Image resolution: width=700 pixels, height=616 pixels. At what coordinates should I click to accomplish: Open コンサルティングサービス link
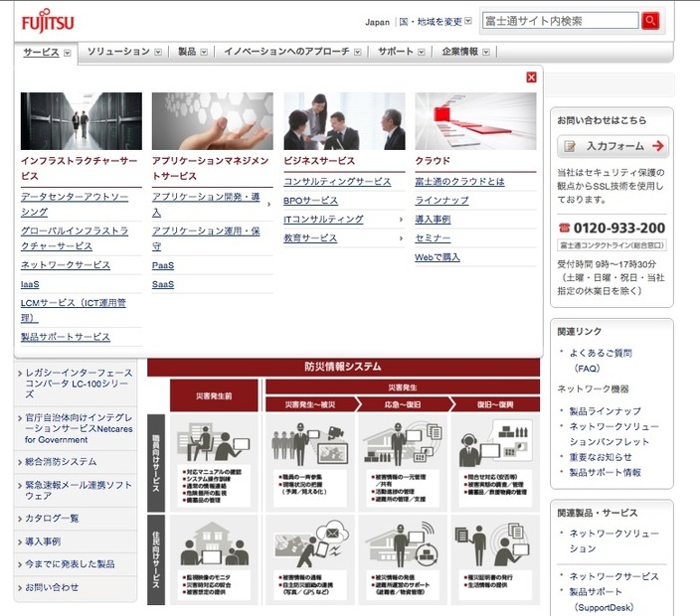(337, 182)
